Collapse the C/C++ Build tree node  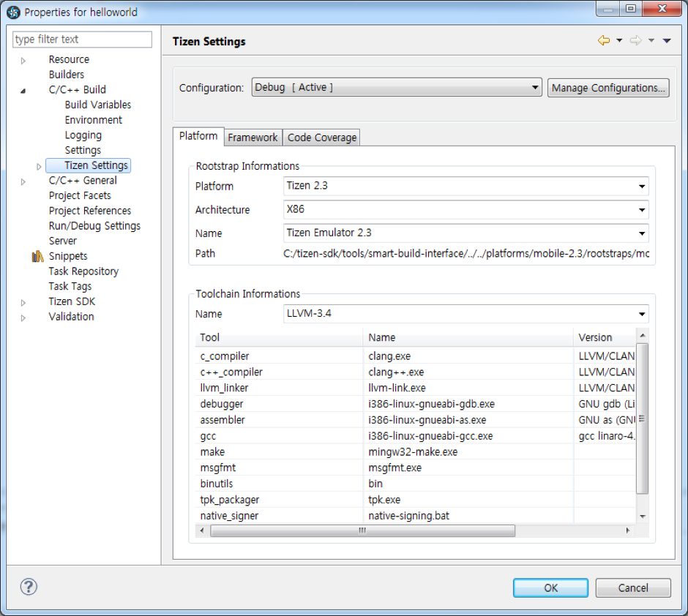(x=23, y=91)
